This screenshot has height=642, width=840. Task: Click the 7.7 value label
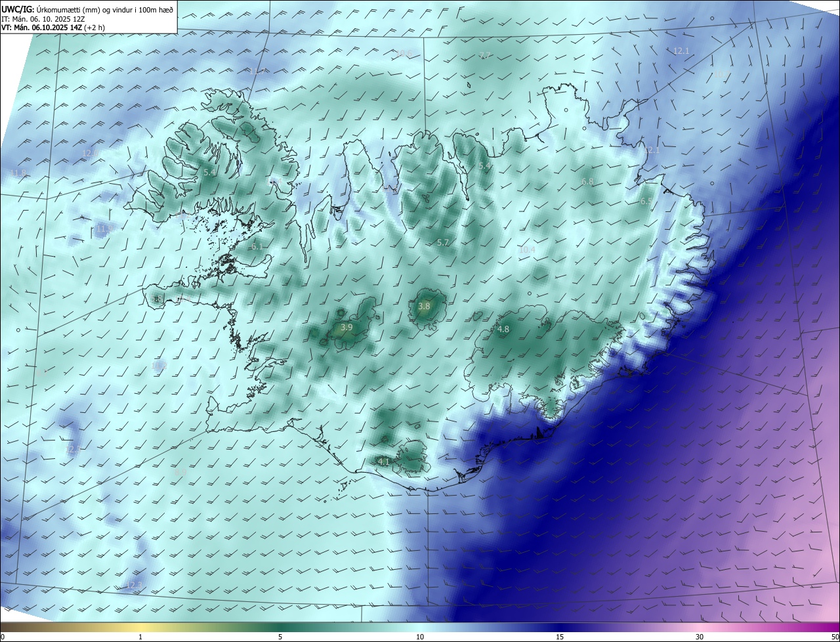pyautogui.click(x=485, y=55)
